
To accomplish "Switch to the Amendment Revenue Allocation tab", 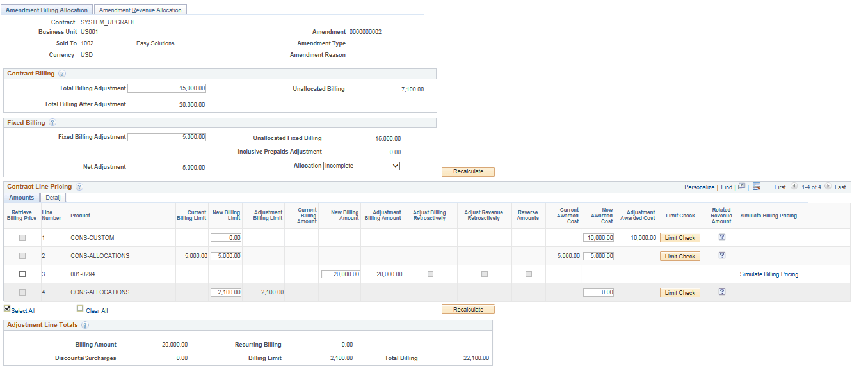I will (x=141, y=10).
